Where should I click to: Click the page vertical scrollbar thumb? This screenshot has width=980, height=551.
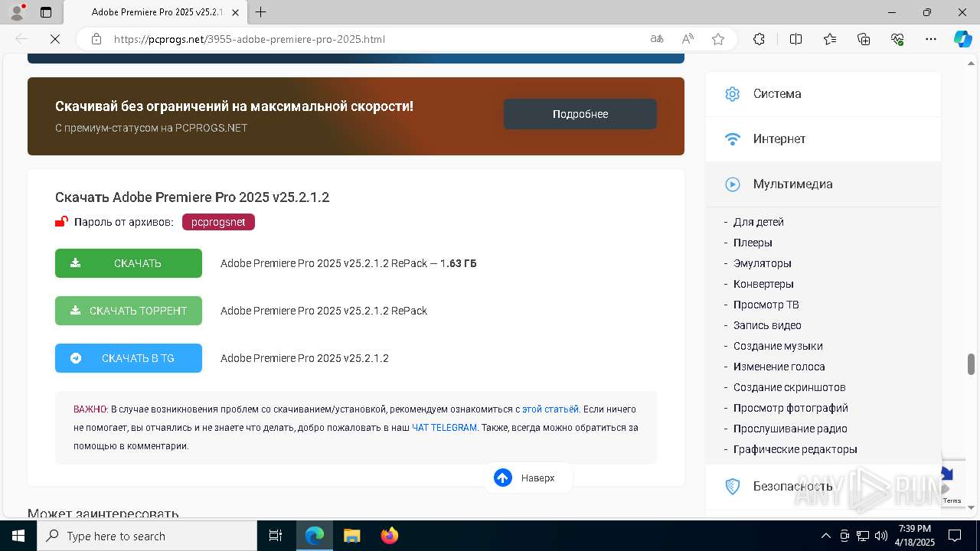pos(972,365)
